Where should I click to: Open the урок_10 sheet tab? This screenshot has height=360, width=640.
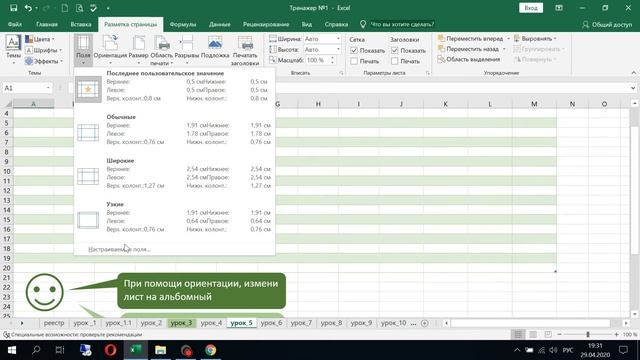tap(393, 323)
